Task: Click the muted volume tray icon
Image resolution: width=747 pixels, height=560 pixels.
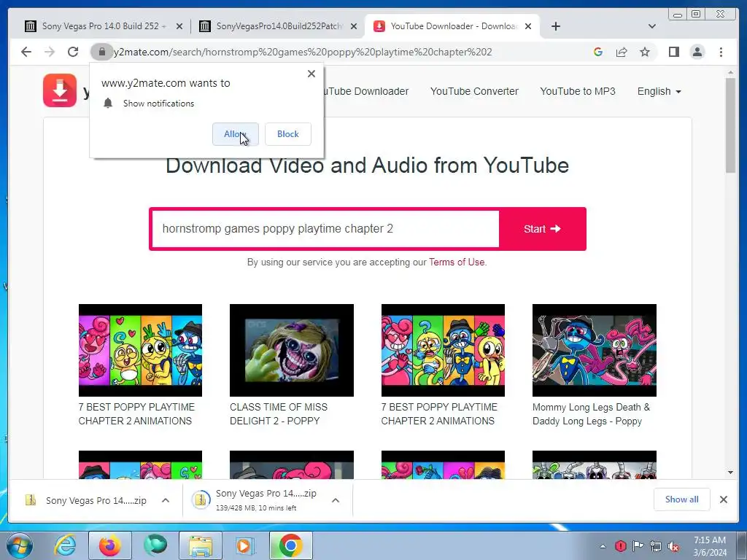Action: tap(673, 546)
